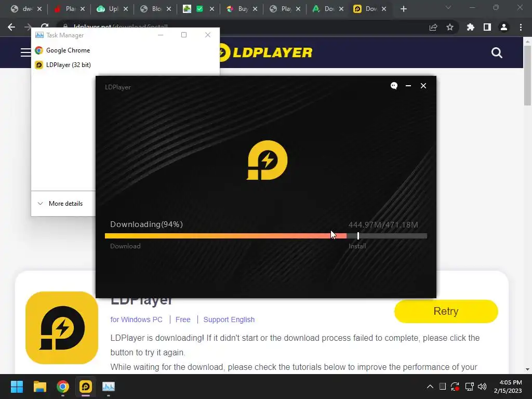Image resolution: width=532 pixels, height=399 pixels.
Task: Open Chrome three-dot menu
Action: [x=521, y=27]
